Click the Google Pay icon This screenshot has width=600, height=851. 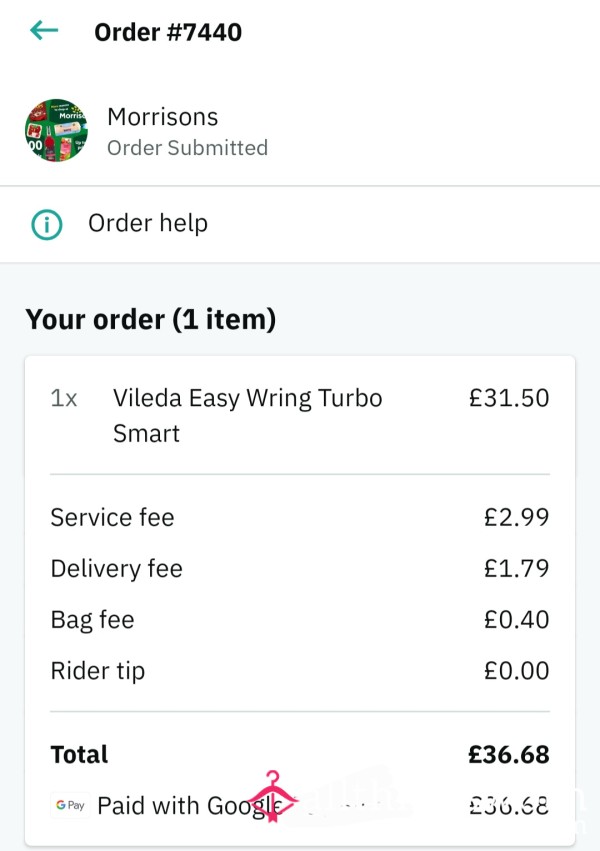71,805
